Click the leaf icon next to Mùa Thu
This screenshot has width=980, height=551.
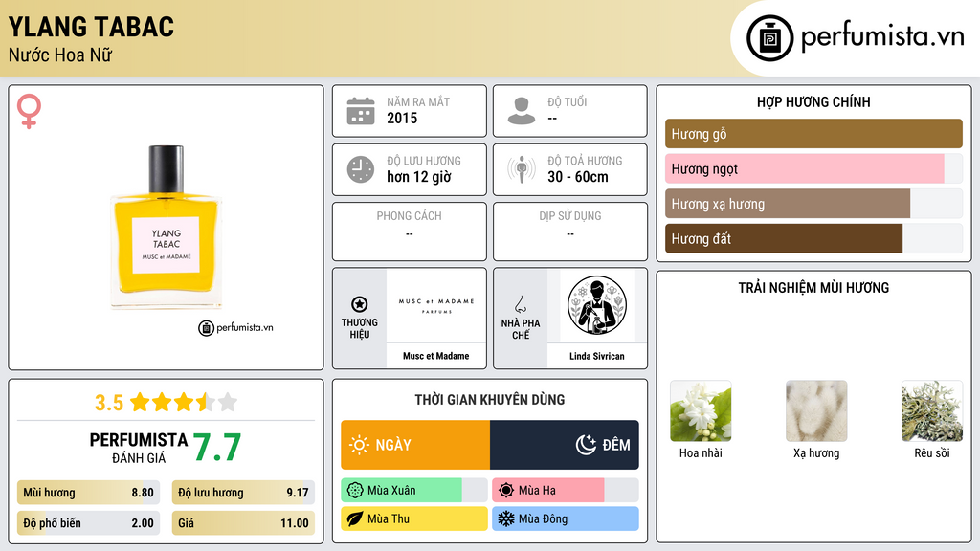coord(355,518)
